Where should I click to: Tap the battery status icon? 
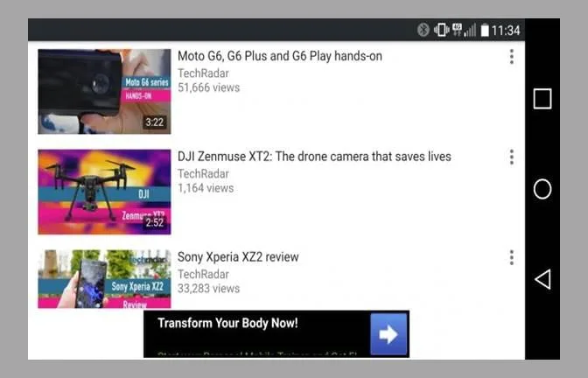click(x=485, y=30)
